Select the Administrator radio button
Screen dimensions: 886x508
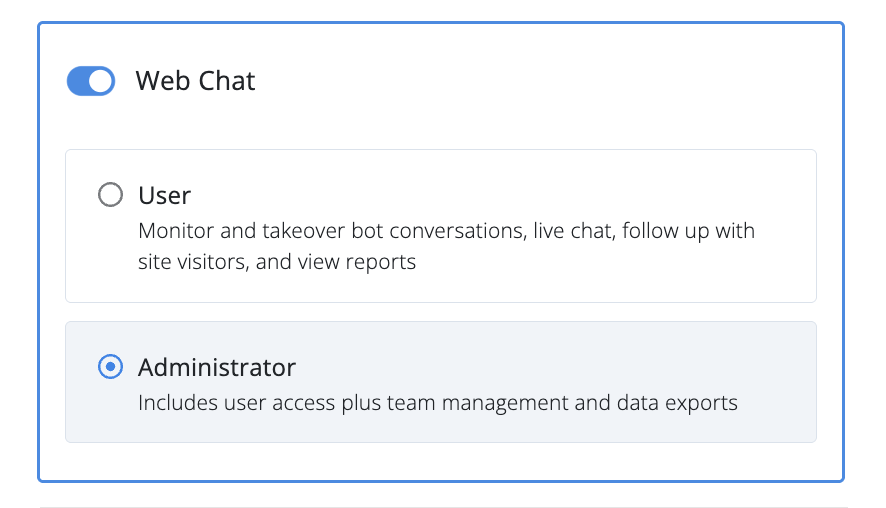tap(110, 367)
